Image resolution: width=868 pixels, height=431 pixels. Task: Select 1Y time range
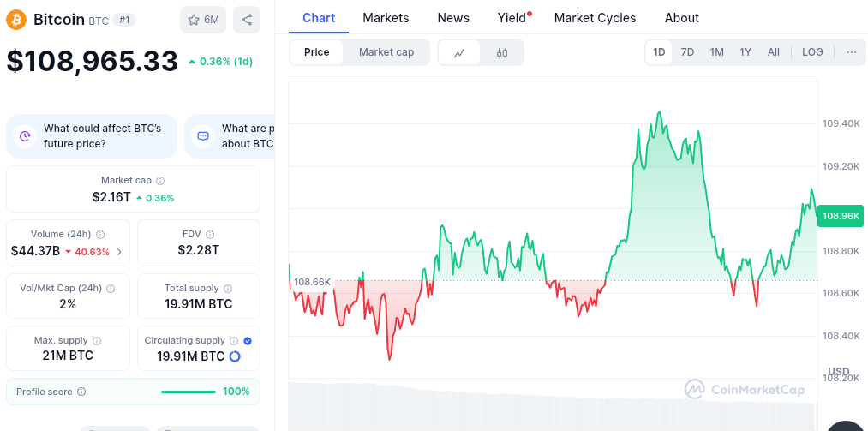(x=745, y=52)
